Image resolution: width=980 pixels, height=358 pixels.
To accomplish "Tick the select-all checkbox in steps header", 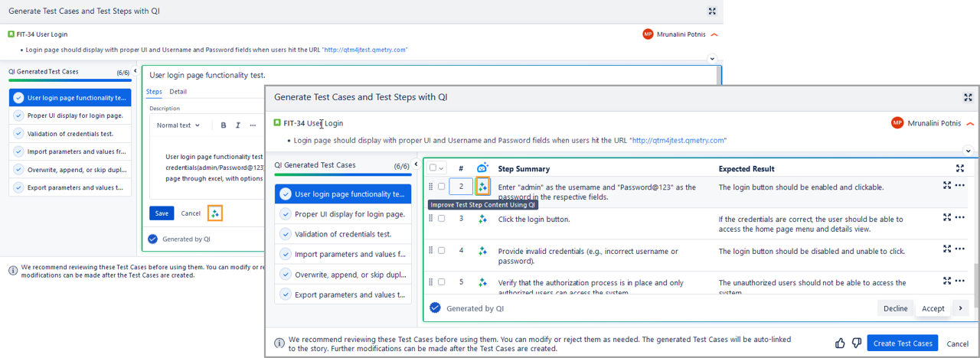I will click(433, 168).
